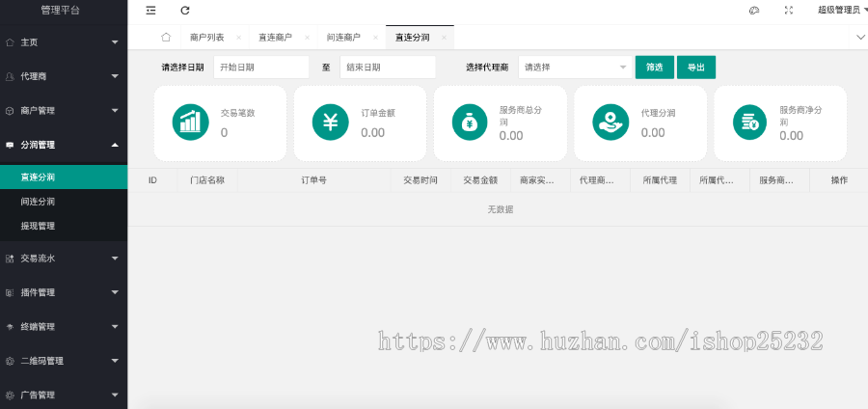The height and width of the screenshot is (409, 868).
Task: Open 直连分润 in the sidebar
Action: tap(64, 177)
